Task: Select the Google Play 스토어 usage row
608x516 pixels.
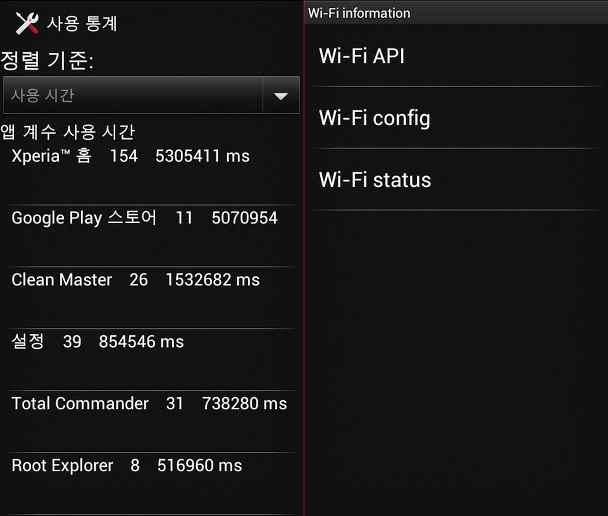Action: click(151, 236)
